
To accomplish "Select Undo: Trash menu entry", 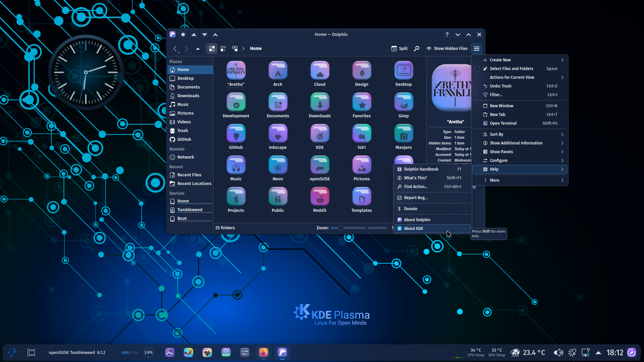I will tap(520, 86).
